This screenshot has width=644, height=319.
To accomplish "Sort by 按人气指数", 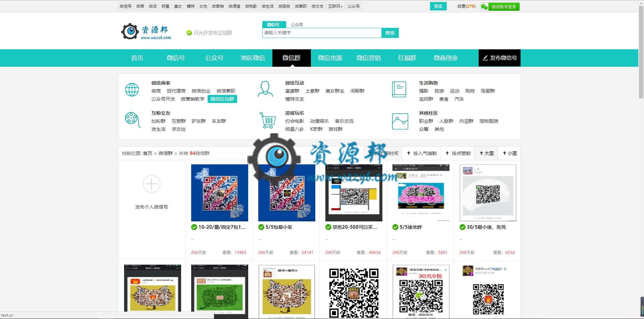I will [x=422, y=153].
